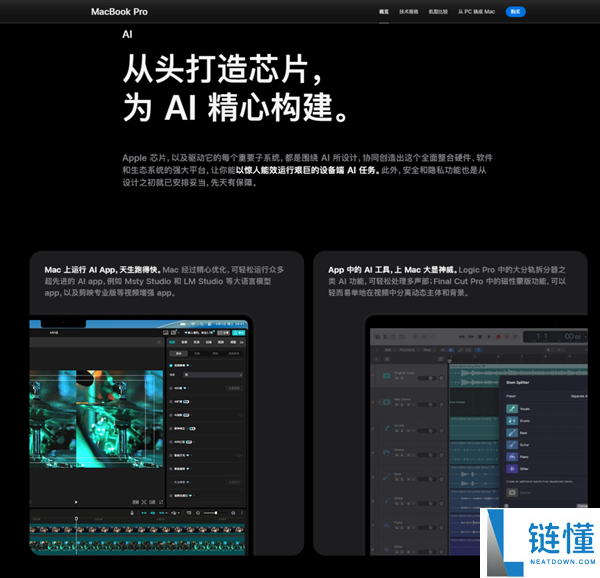Click heading Mac 上运行 AI App,天生跑得快
This screenshot has width=600, height=578.
click(x=102, y=270)
